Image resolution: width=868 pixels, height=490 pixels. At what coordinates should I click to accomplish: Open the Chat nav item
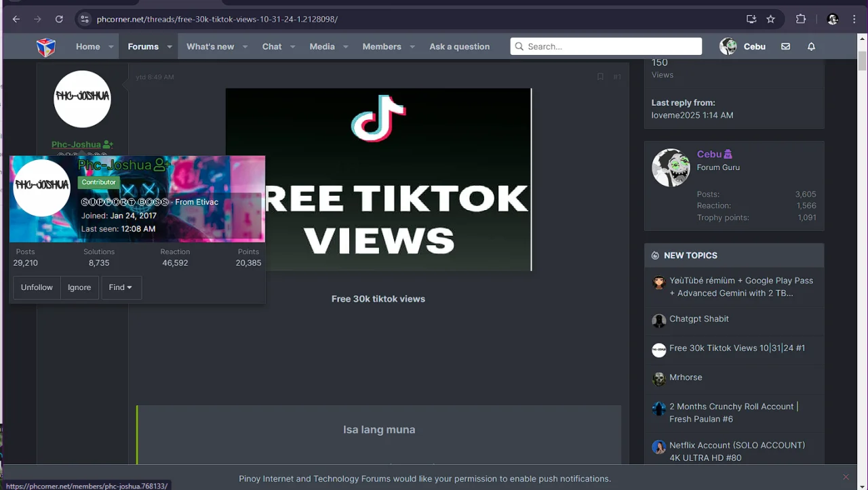point(272,47)
